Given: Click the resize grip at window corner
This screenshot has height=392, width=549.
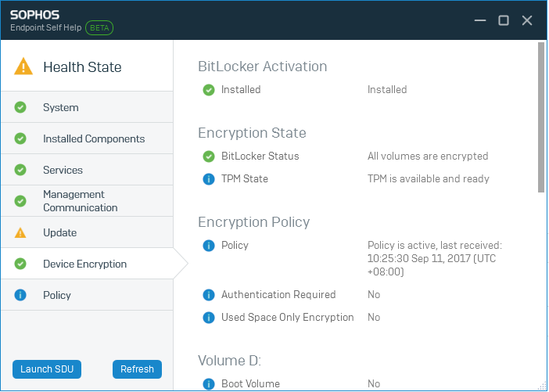Looking at the screenshot, I should click(543, 386).
